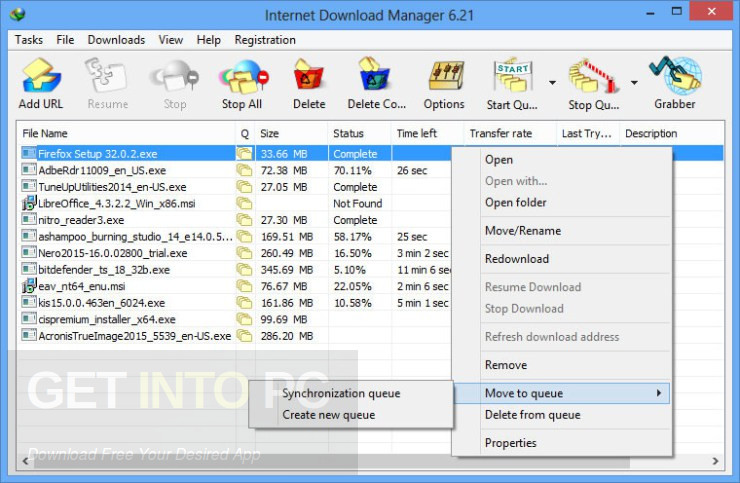Open the Grabber tool

tap(675, 84)
